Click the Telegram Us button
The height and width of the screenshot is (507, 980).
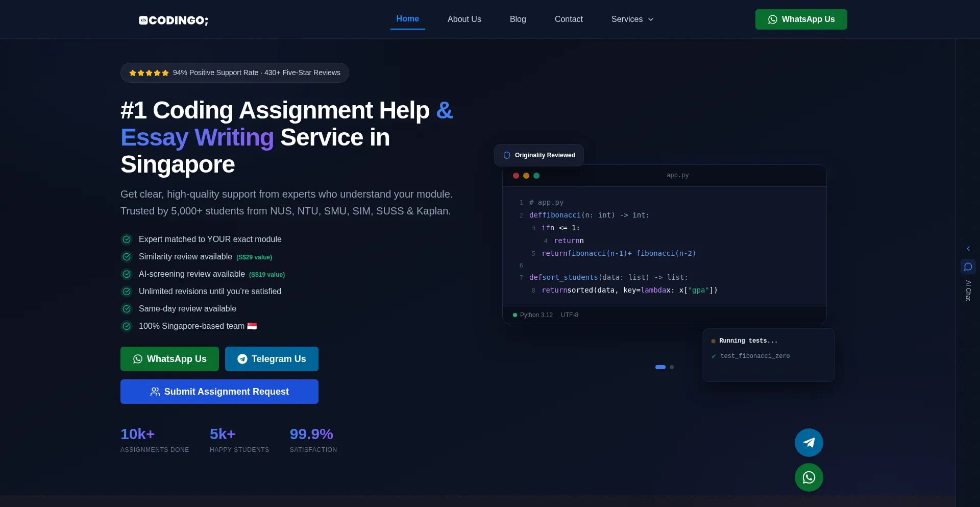[272, 359]
